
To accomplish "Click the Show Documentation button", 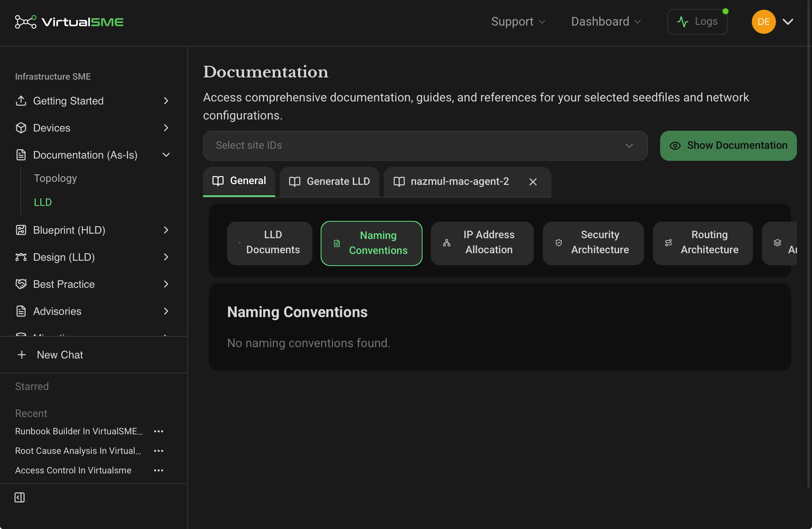I will (728, 146).
